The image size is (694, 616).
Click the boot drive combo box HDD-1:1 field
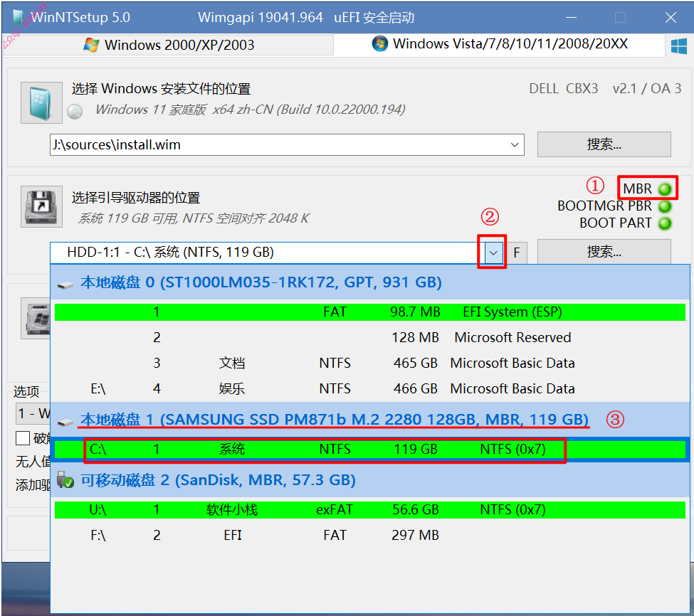click(268, 252)
